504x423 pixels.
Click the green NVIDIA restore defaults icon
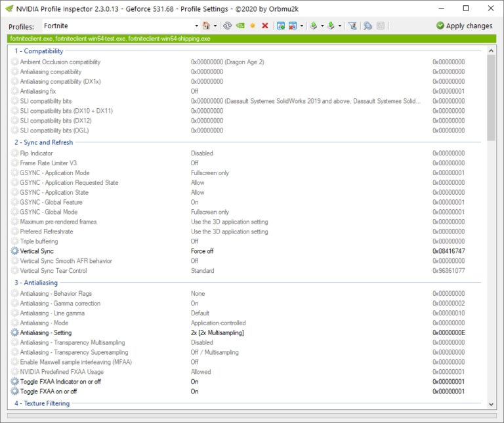point(240,26)
